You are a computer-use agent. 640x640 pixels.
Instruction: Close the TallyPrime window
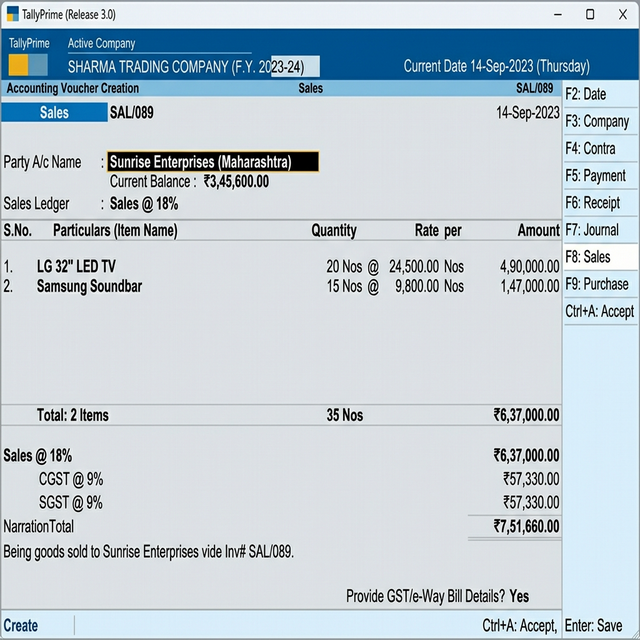[x=623, y=15]
